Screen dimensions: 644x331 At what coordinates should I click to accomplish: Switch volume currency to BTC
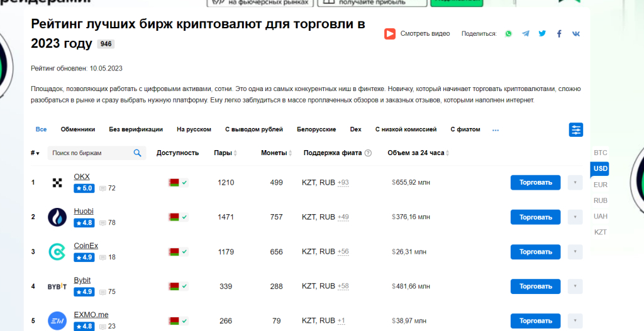click(x=600, y=153)
